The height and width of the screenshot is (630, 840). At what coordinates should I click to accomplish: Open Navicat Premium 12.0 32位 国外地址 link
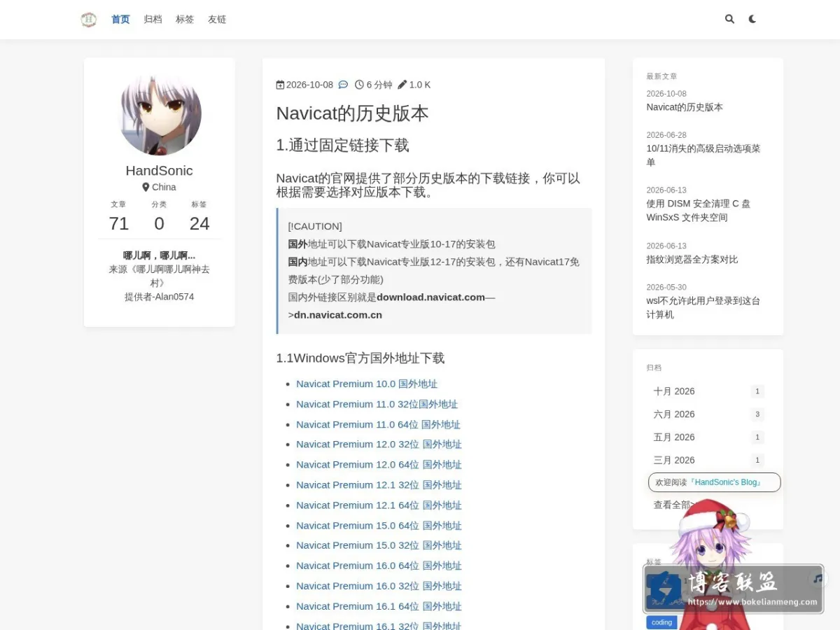(379, 444)
